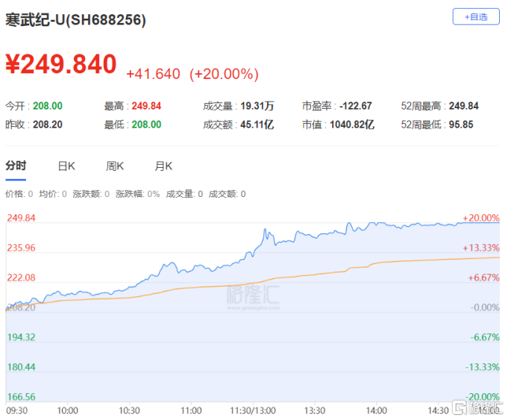Click the 52周最低 value 95.85
Image resolution: width=508 pixels, height=420 pixels.
point(461,125)
